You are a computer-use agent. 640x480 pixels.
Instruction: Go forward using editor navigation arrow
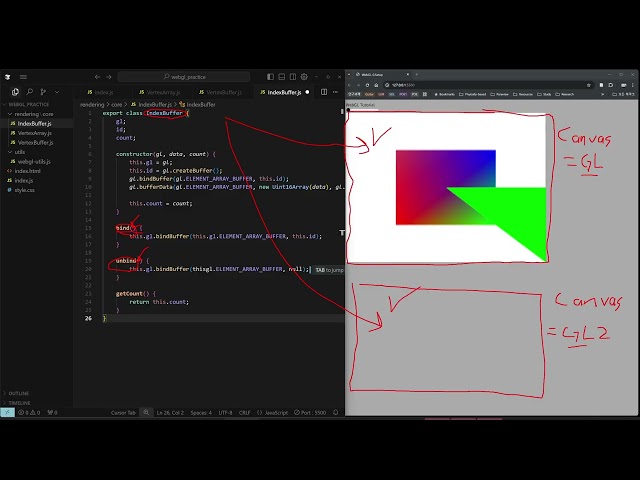tap(109, 77)
